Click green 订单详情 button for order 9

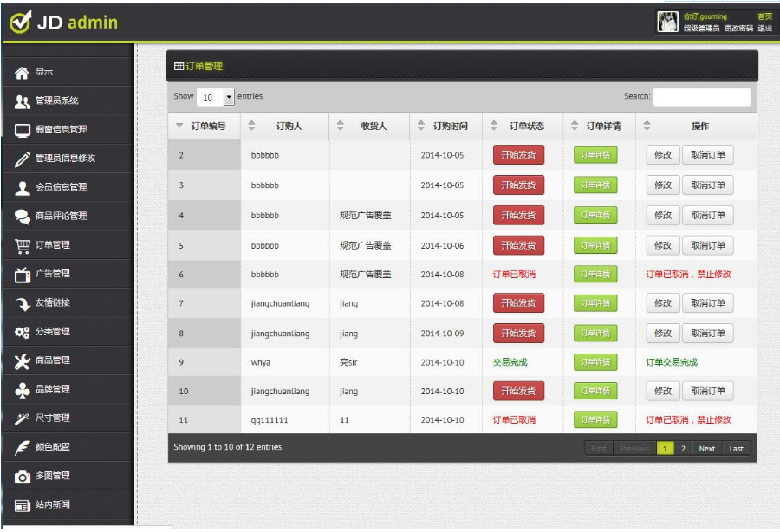click(595, 362)
